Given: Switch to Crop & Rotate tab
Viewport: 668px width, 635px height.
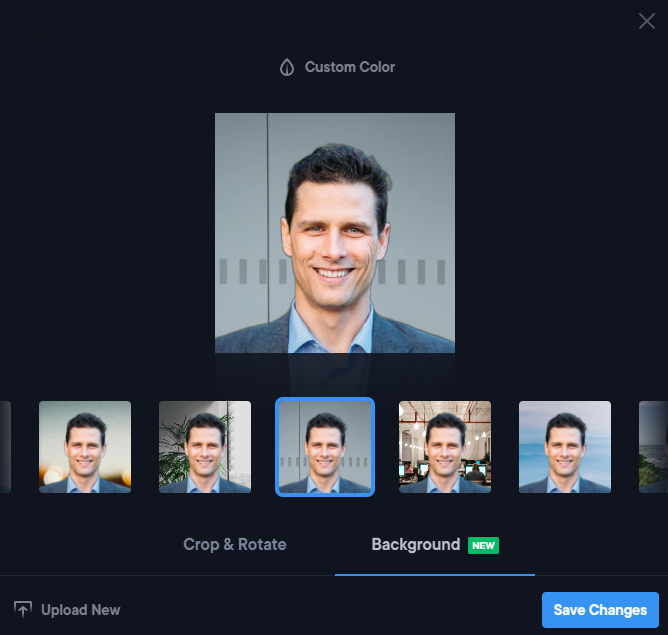Looking at the screenshot, I should (235, 544).
